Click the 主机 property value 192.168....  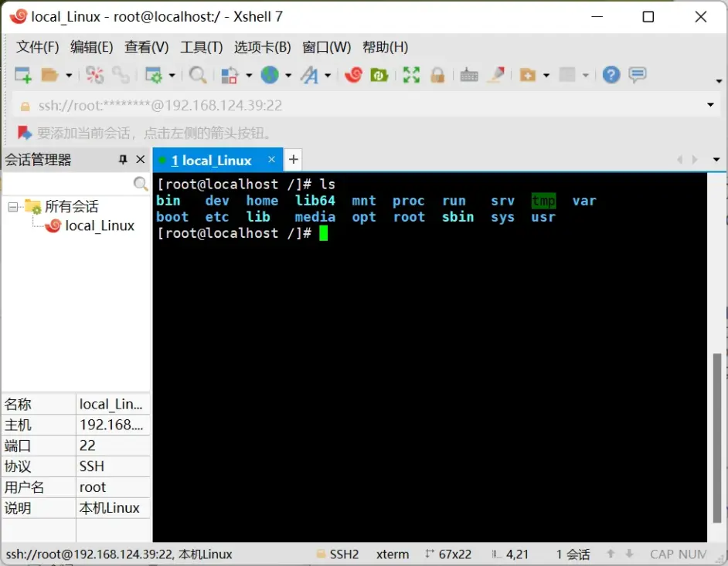[111, 425]
